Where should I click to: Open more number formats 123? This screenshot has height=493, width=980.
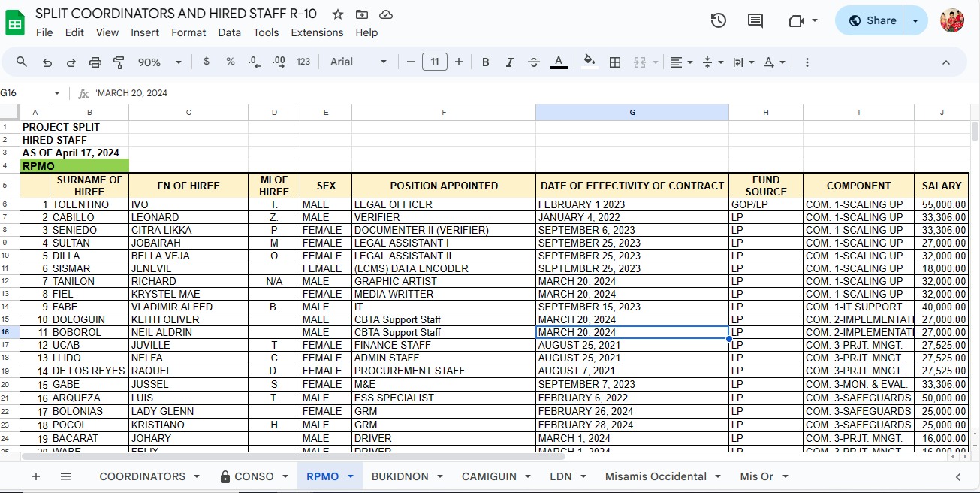(303, 62)
